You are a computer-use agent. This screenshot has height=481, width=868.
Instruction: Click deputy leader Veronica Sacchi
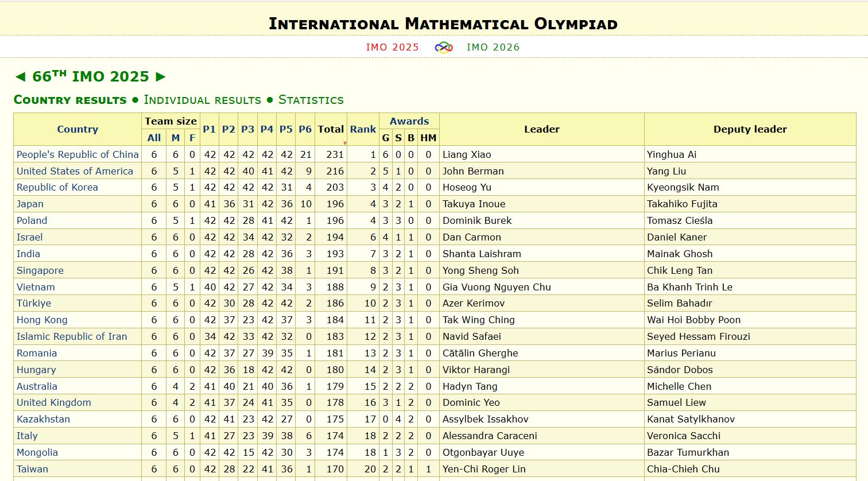point(684,436)
